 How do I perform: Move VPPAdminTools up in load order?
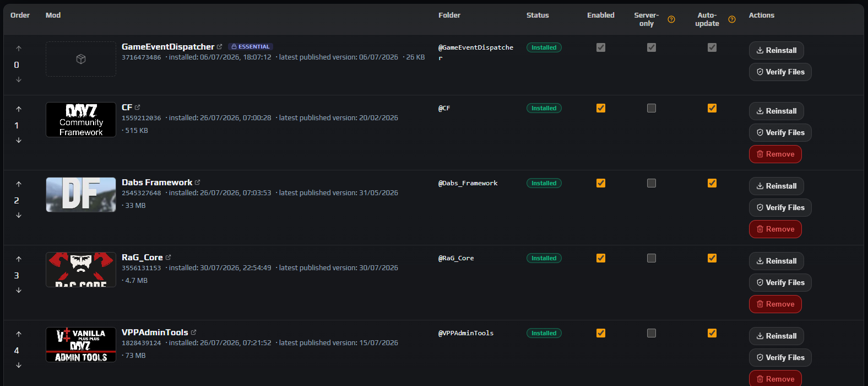(x=19, y=334)
